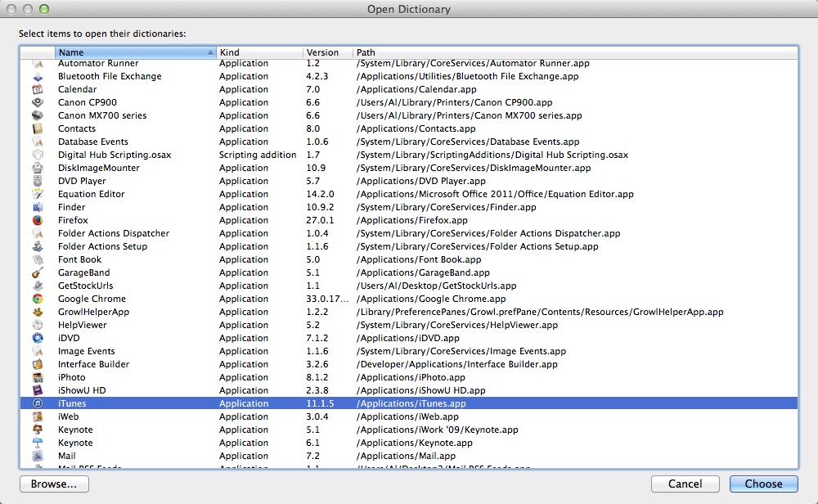Click the GetStockUrls icon

coord(38,286)
